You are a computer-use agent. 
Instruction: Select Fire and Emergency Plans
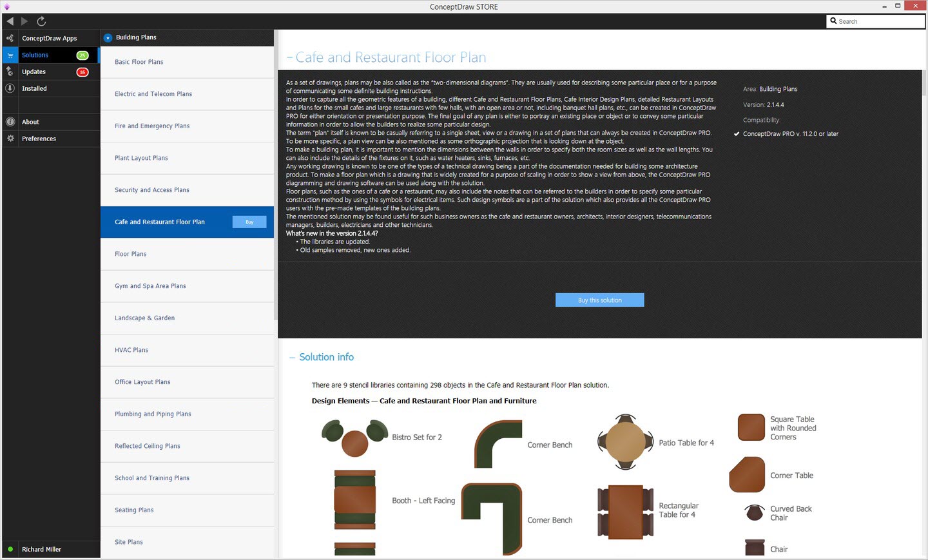[x=187, y=126]
